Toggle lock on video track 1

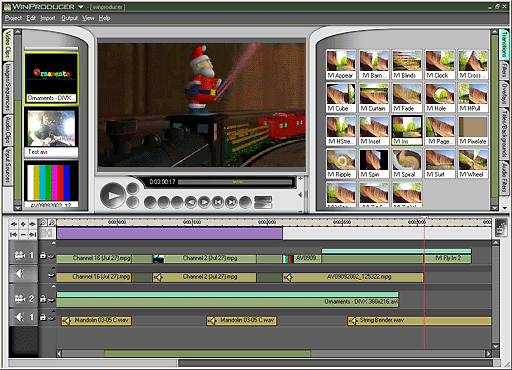tap(43, 255)
